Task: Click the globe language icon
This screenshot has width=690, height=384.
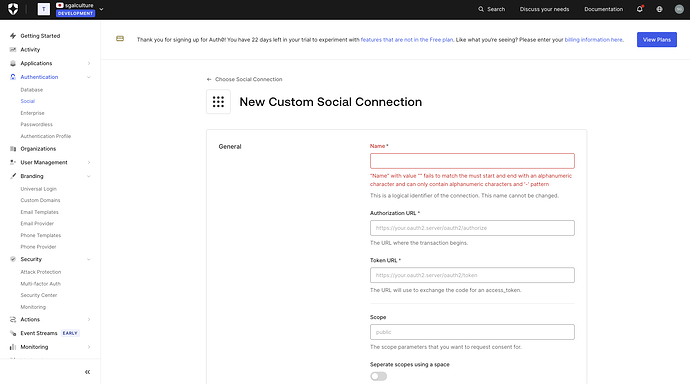Action: point(659,9)
